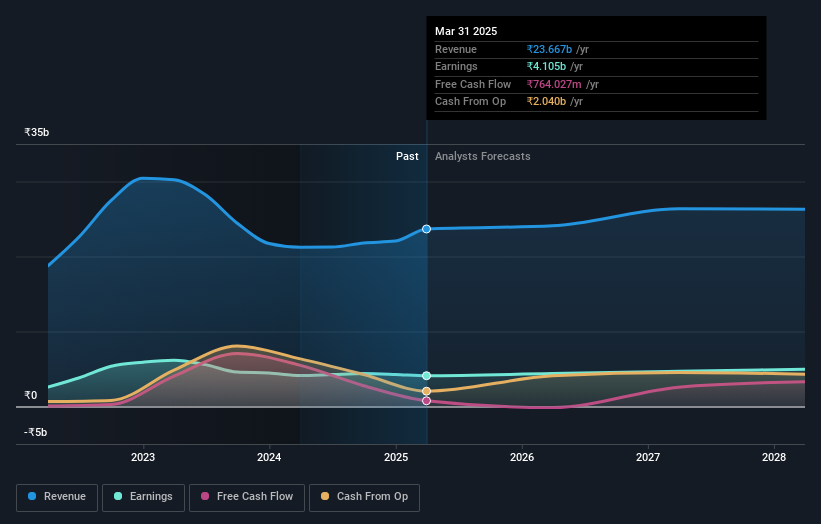The width and height of the screenshot is (821, 524).
Task: Click the ₹23.667b revenue value in tooltip
Action: 549,49
